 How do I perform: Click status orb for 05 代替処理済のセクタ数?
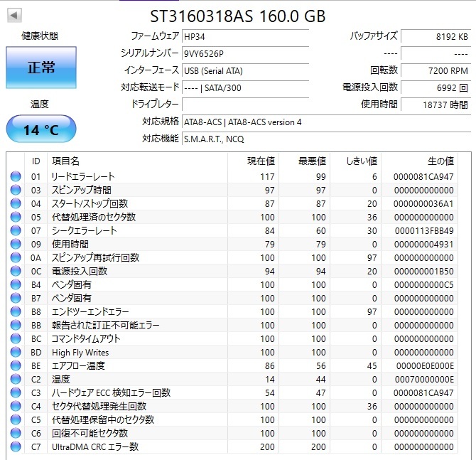point(16,217)
